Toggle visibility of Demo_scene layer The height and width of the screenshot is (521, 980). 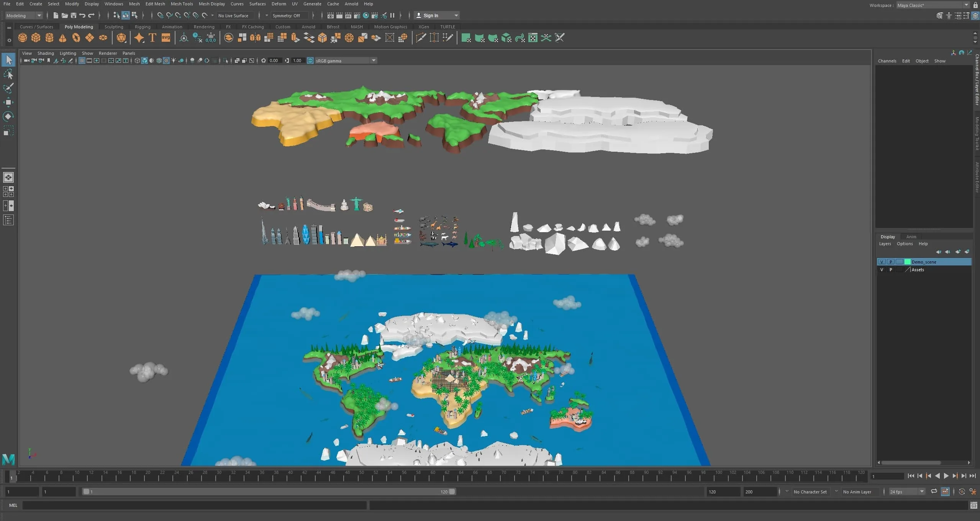point(882,262)
